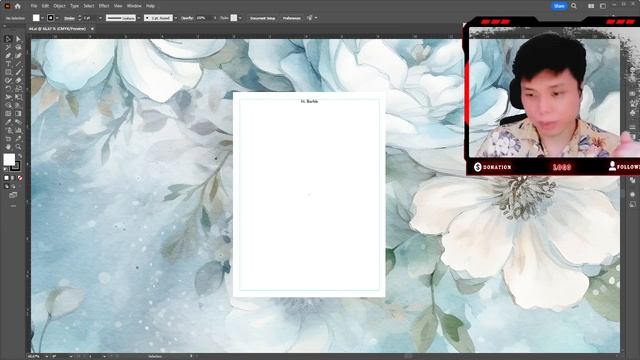Open the View menu

118,6
